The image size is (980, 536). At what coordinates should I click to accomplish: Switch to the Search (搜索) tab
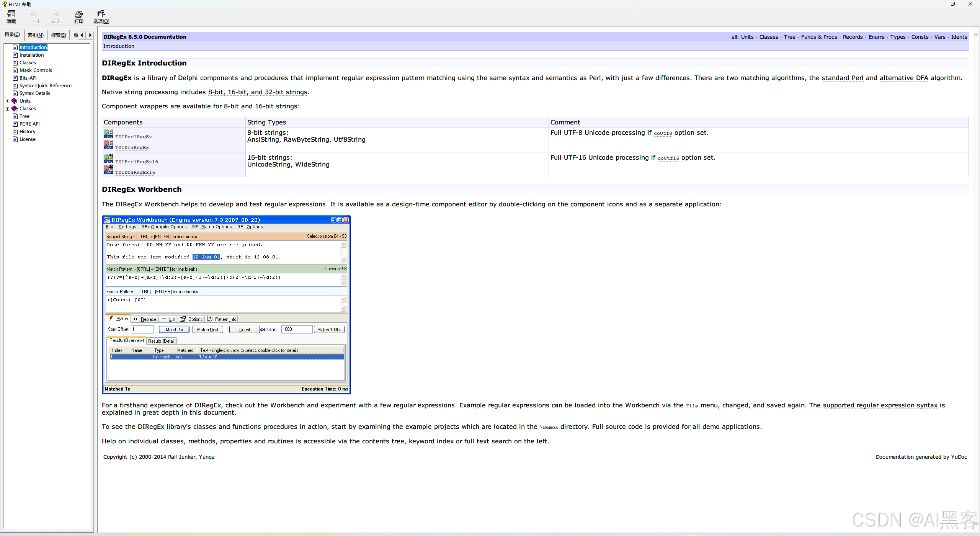point(59,35)
